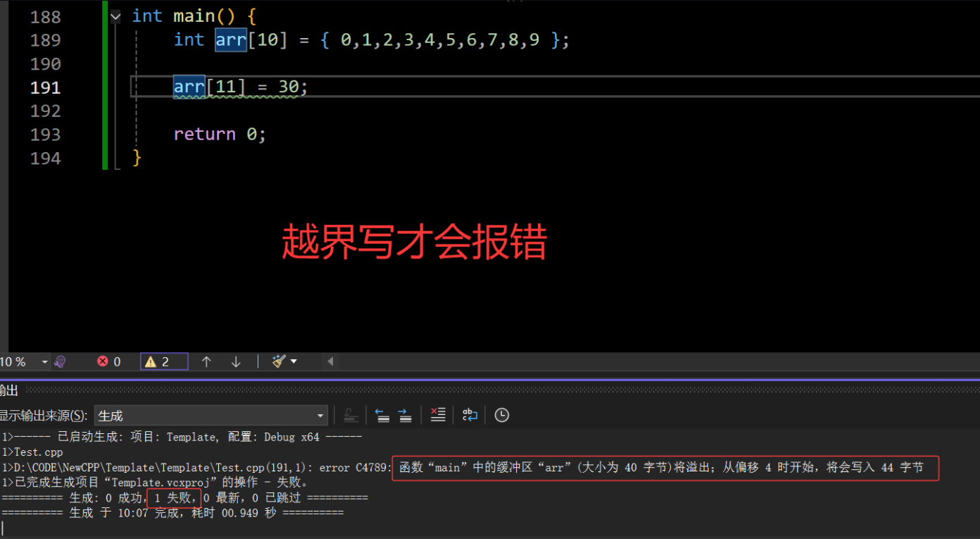Open the 2 warnings indicator
The width and height of the screenshot is (980, 539).
coord(164,361)
